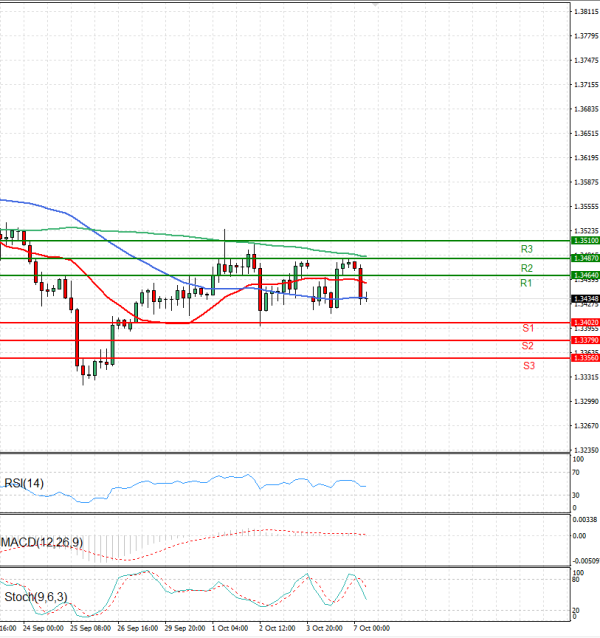Click the RSI(14) indicator label
The width and height of the screenshot is (600, 638).
pos(26,485)
